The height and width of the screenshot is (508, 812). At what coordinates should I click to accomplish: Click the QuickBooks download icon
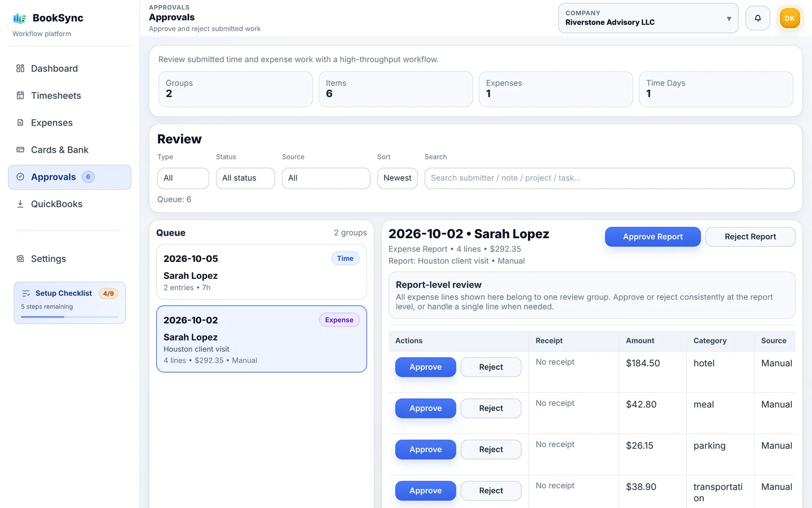(x=20, y=204)
